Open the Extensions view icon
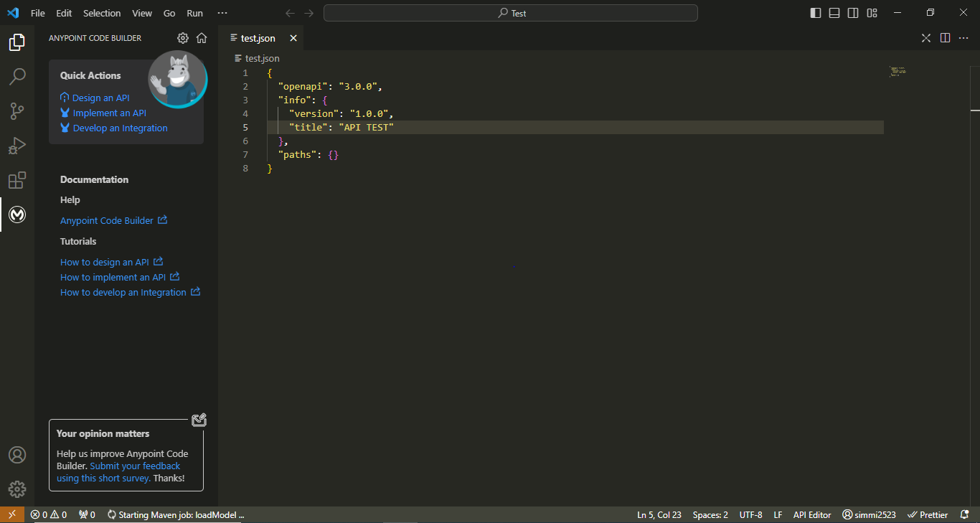The height and width of the screenshot is (523, 980). click(x=17, y=180)
